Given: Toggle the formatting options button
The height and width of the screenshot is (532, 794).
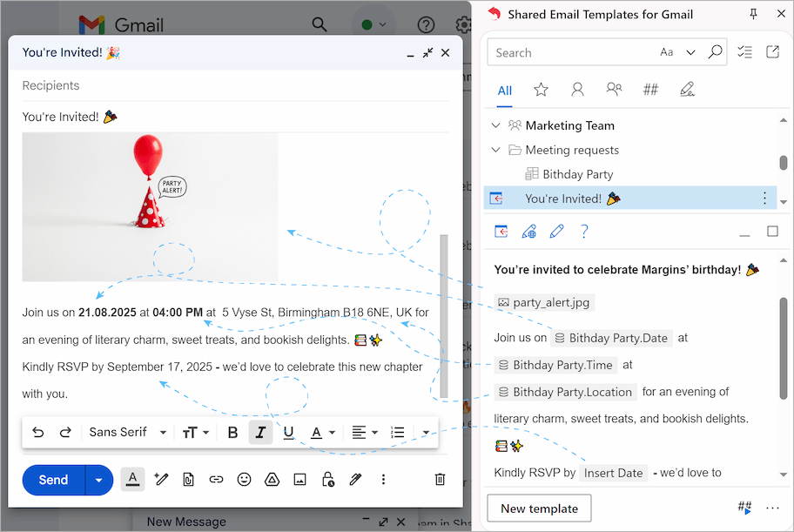Looking at the screenshot, I should 132,479.
